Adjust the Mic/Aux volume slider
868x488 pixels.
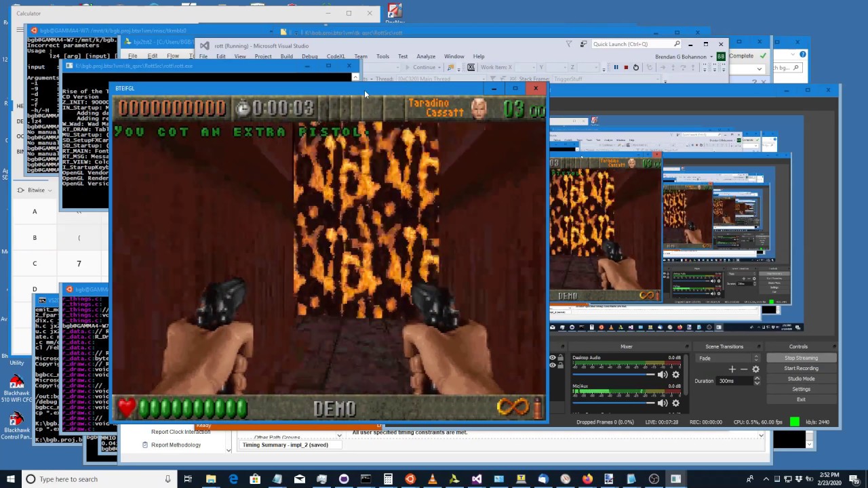(614, 403)
